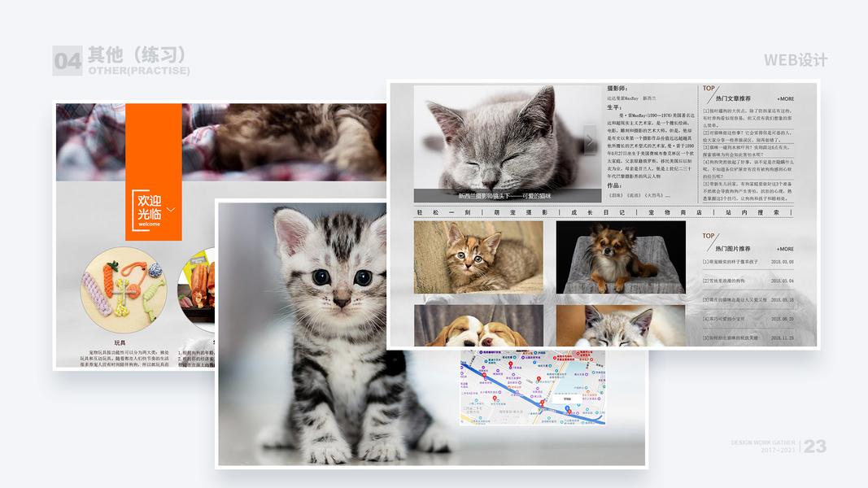Open article [1] in 热门文章推荐 list

748,118
